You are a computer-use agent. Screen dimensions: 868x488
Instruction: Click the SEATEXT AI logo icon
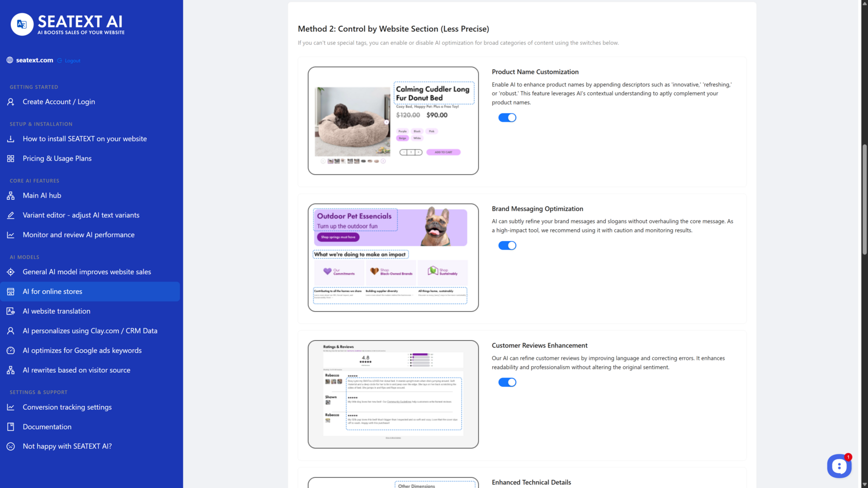(22, 24)
